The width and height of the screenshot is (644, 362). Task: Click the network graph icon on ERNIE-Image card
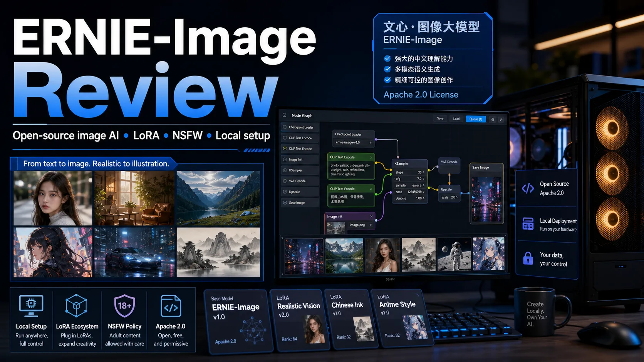[253, 330]
